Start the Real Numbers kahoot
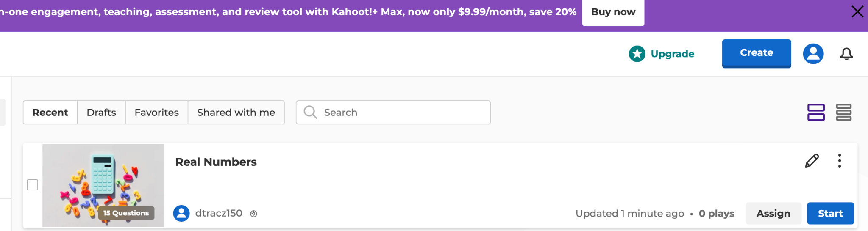 pos(830,213)
